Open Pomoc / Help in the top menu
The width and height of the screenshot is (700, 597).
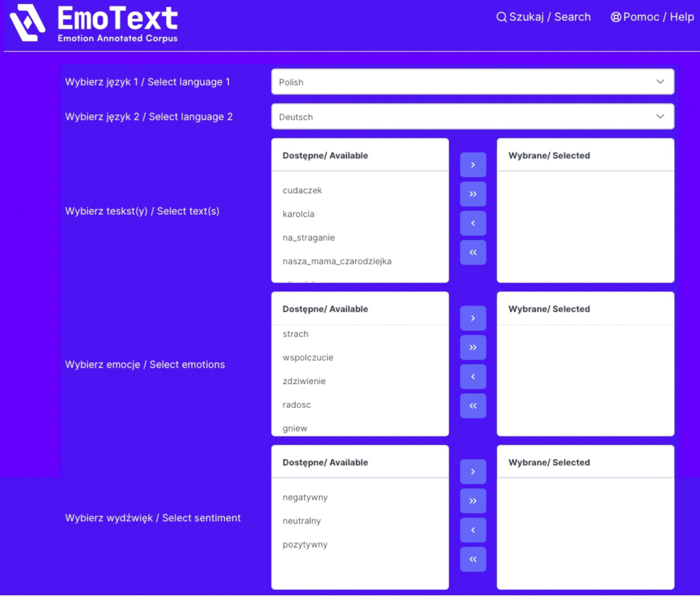point(652,17)
